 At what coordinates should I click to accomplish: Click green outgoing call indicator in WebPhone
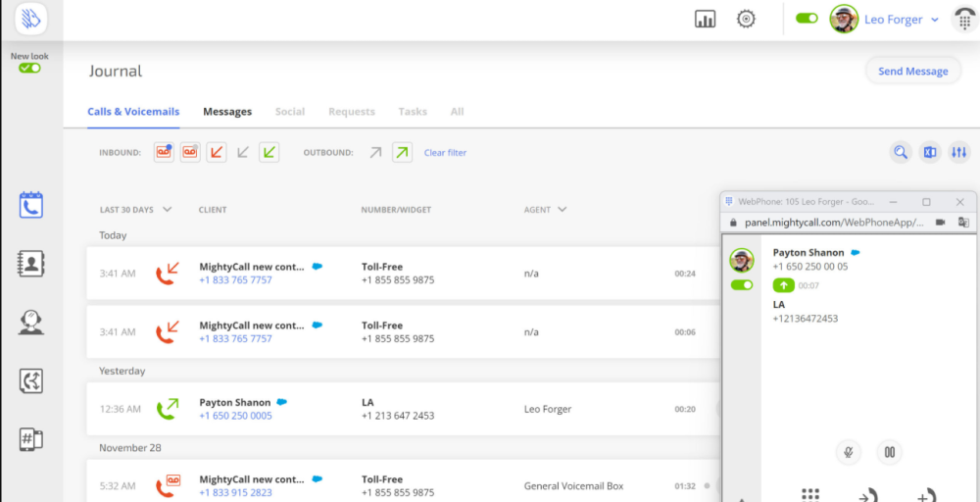[784, 285]
